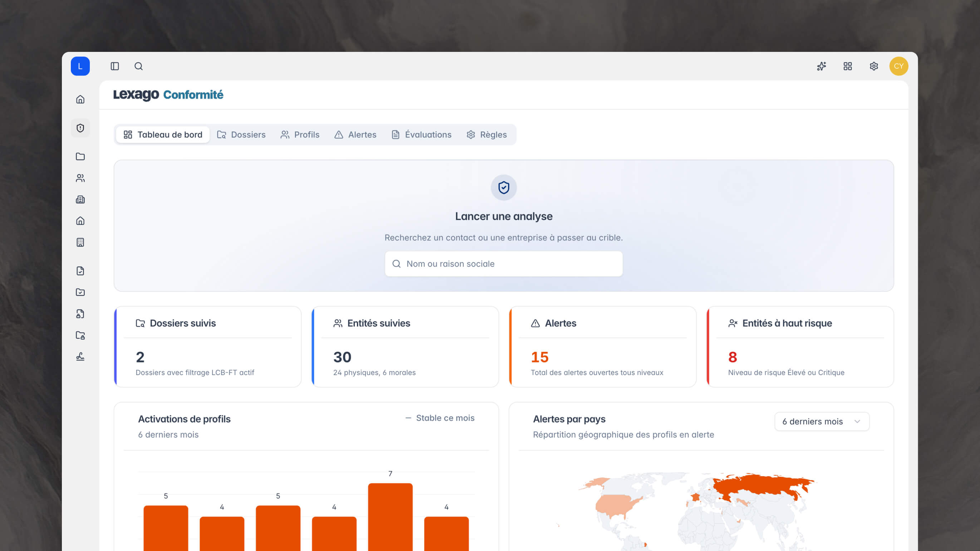The height and width of the screenshot is (551, 980).
Task: Click the Lexago Conformité logo
Action: [x=168, y=94]
